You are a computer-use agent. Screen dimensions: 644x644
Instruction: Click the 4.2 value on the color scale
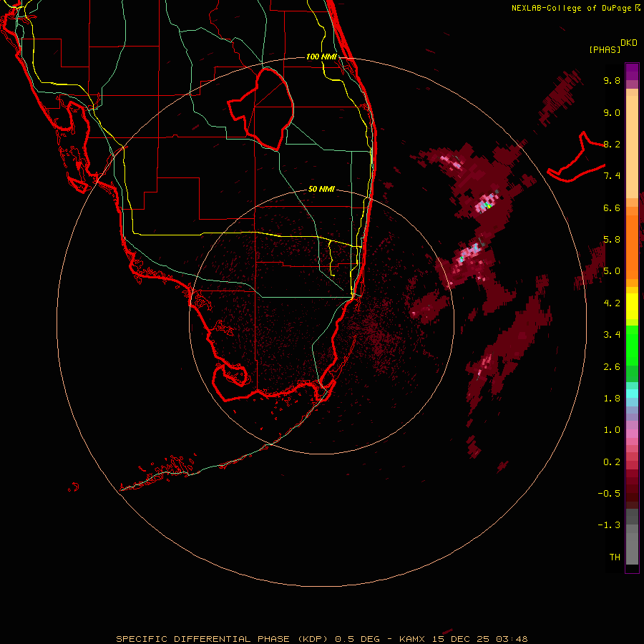pos(612,303)
